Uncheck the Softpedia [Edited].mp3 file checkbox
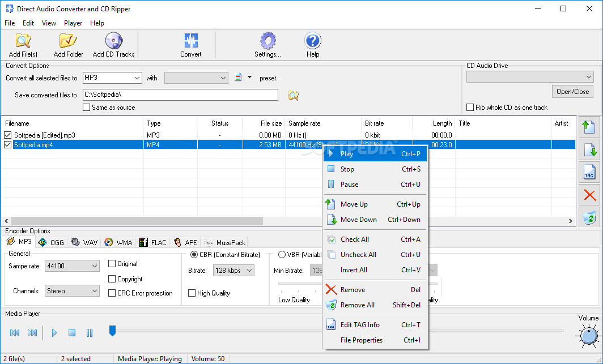 [7, 135]
